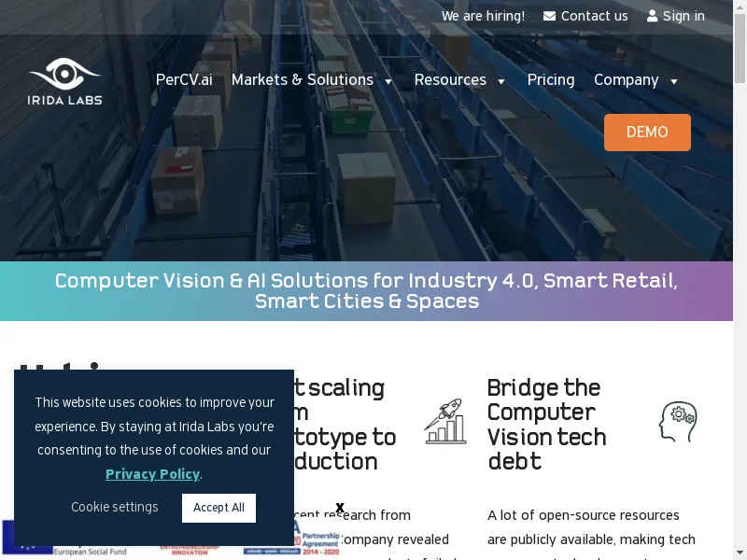Expand the Markets & Solutions dropdown arrow

coord(388,81)
